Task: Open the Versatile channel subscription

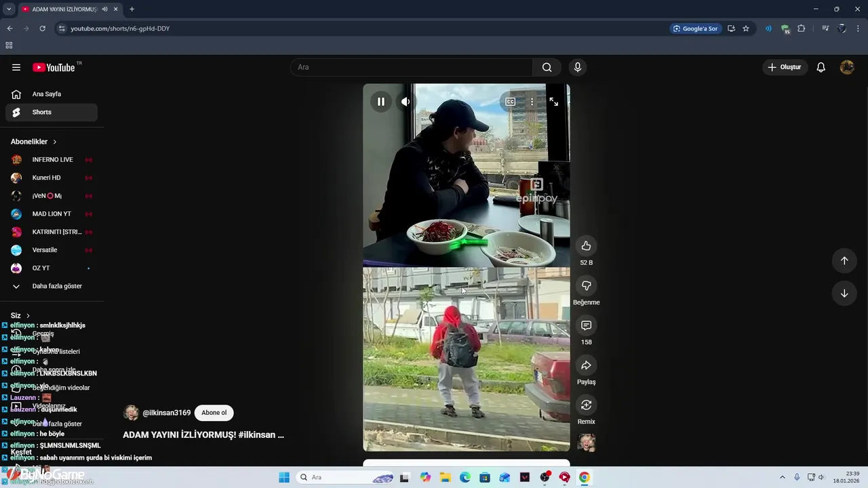Action: 52,250
